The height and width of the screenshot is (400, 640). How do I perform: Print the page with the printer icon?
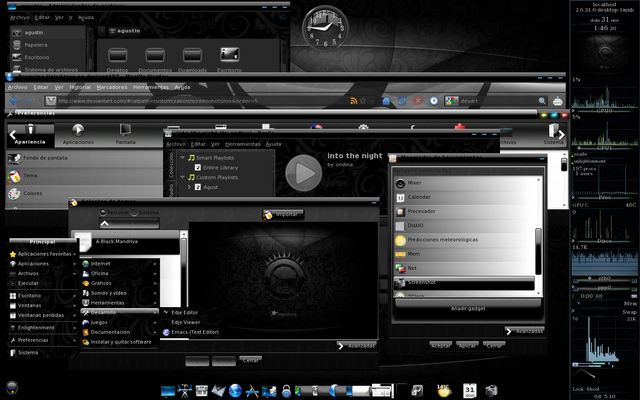(558, 101)
